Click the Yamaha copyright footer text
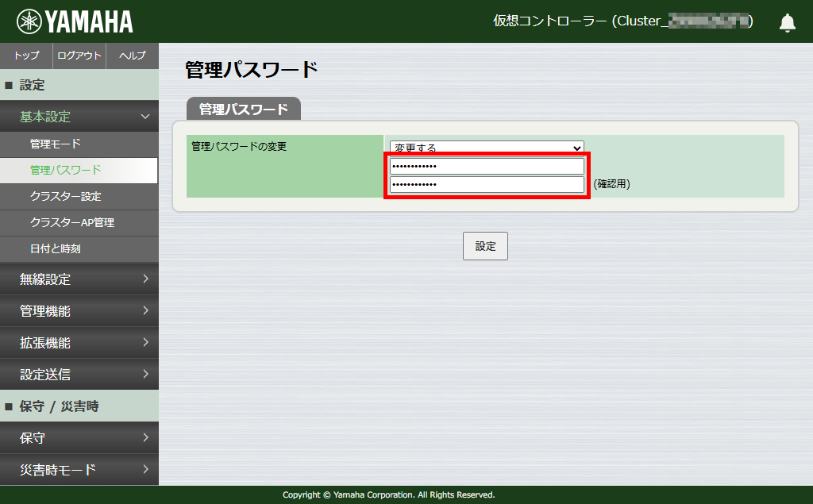This screenshot has width=813, height=504. 389,494
